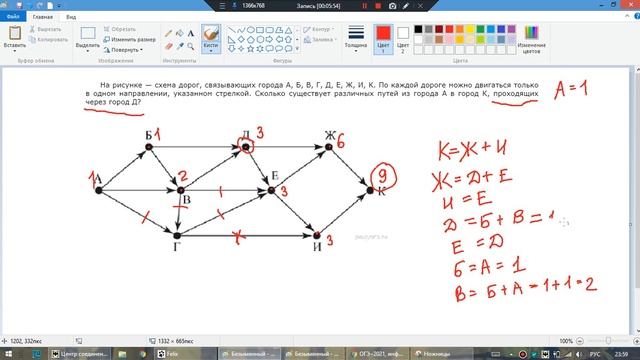Select the Text tool
Viewport: 640px width, 360px height.
pyautogui.click(x=191, y=33)
